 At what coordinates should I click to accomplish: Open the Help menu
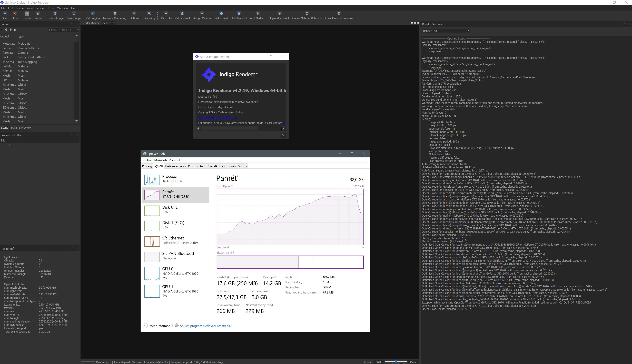click(74, 8)
